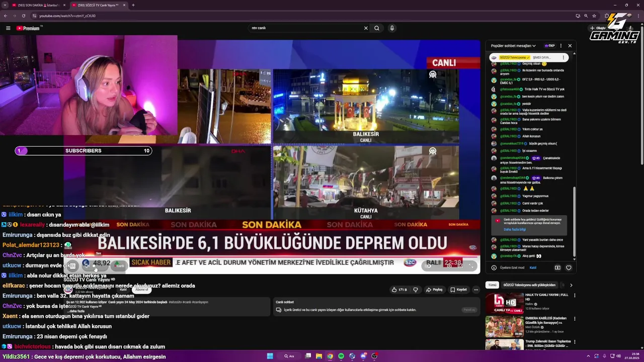Screen dimensions: 644x362
Task: Clear the search text with the X icon
Action: [x=366, y=28]
